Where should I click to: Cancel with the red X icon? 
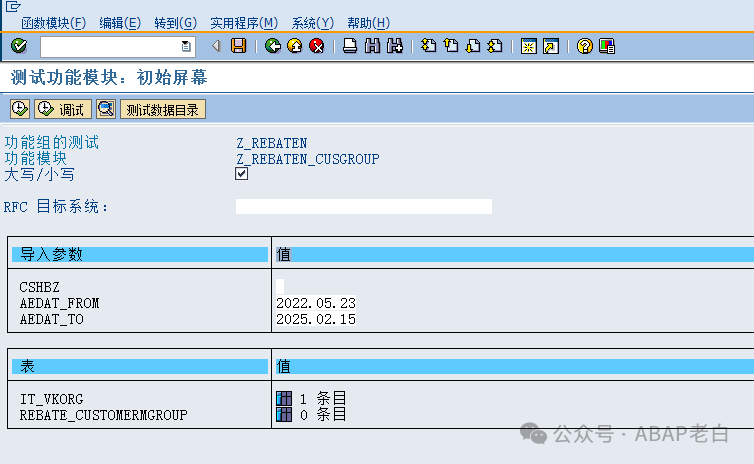coord(317,46)
